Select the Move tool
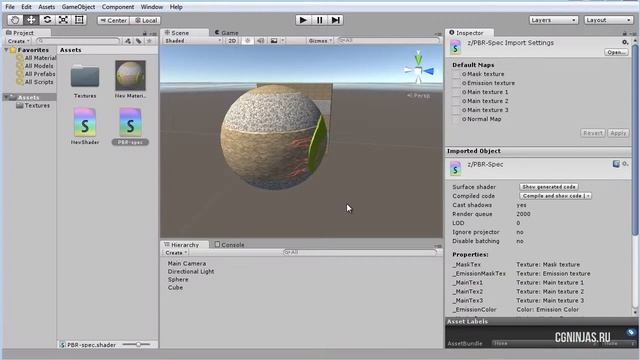Viewport: 640px width, 360px height. [31, 20]
